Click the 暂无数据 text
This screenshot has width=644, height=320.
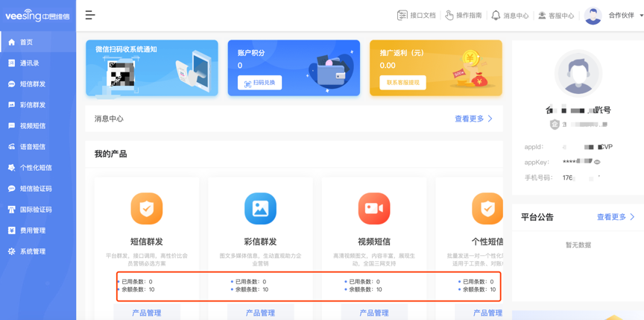[x=578, y=245]
